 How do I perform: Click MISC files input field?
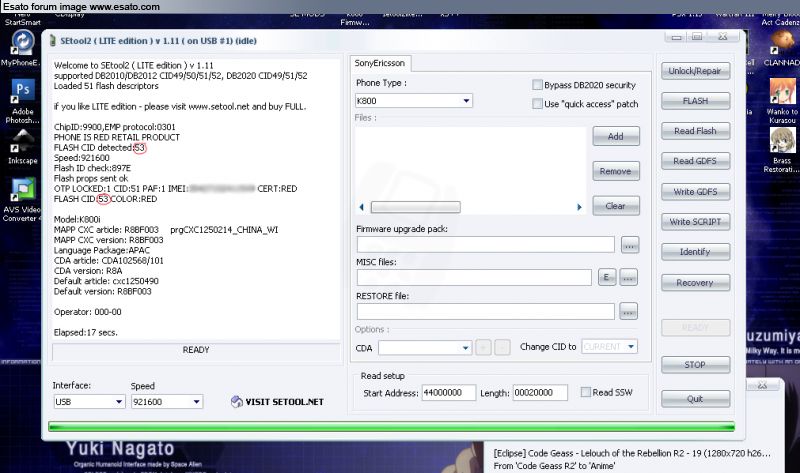coord(474,277)
